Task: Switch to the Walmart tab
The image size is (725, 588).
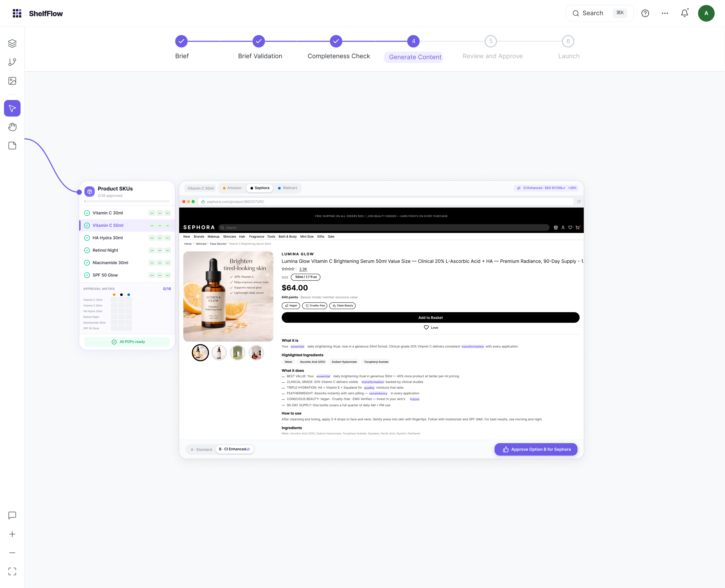Action: pyautogui.click(x=287, y=188)
